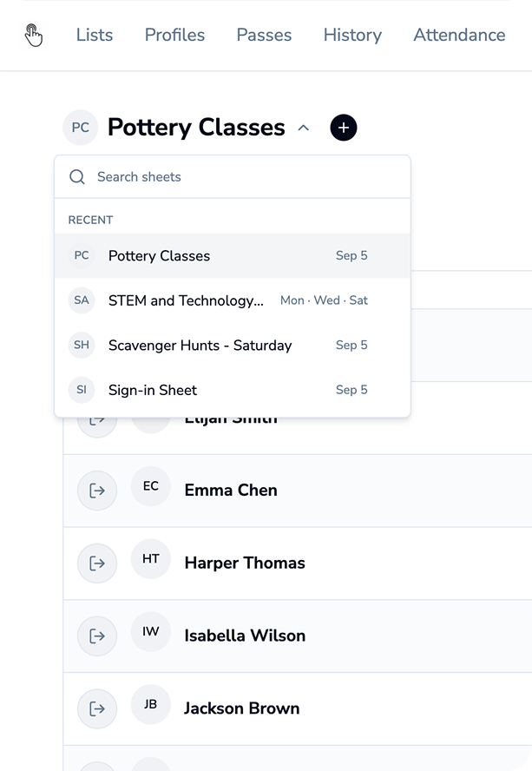This screenshot has height=771, width=532.
Task: Open the Lists tab
Action: tap(95, 35)
